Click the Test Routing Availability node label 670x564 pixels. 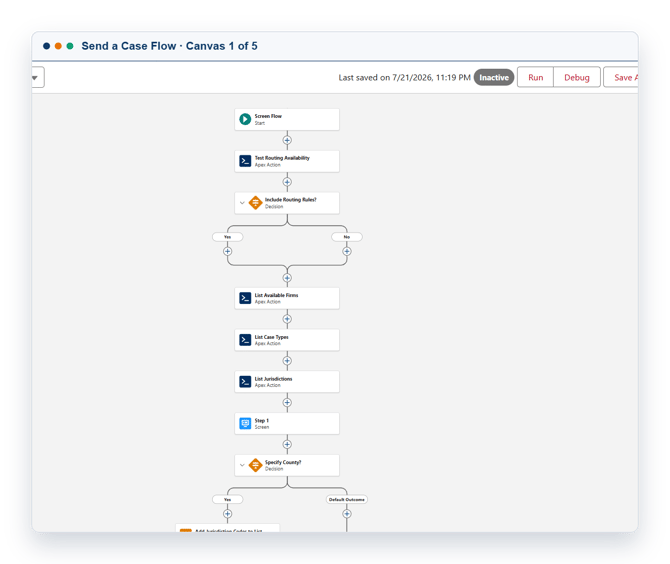282,158
